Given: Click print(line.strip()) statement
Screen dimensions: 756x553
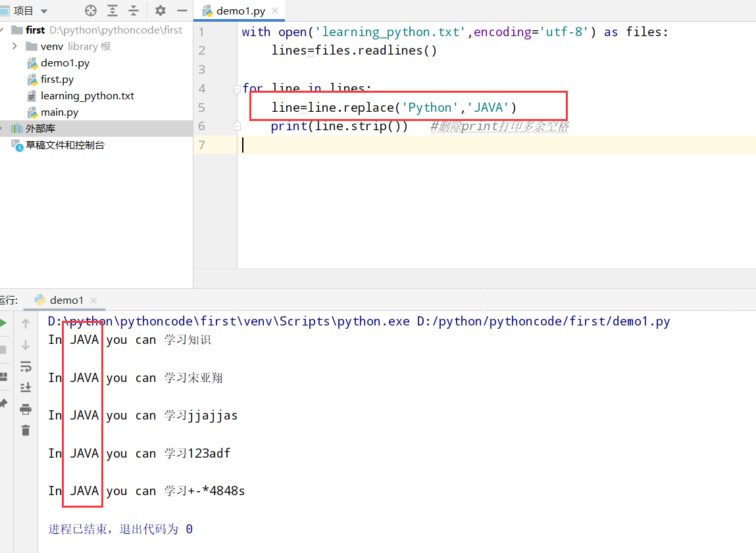Looking at the screenshot, I should [339, 126].
